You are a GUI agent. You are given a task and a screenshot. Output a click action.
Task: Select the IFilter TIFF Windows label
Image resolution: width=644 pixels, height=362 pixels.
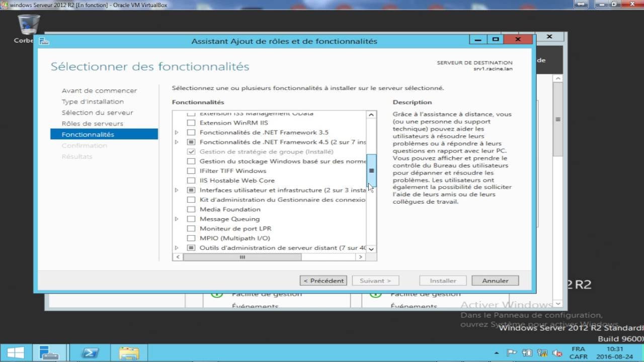(233, 171)
